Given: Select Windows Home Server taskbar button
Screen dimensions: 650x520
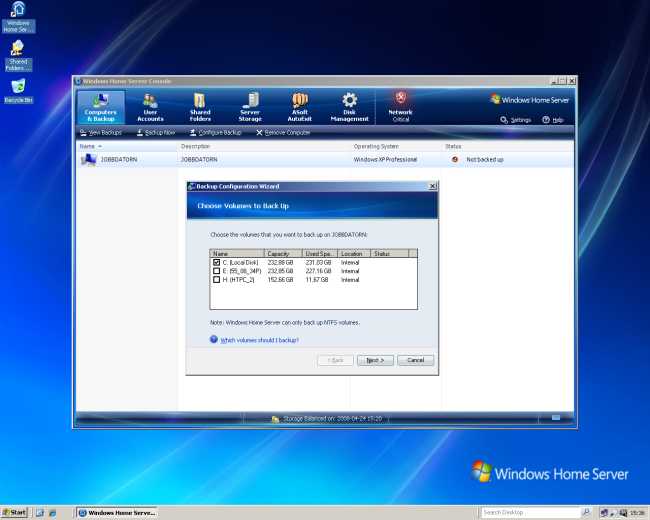Looking at the screenshot, I should pos(117,513).
